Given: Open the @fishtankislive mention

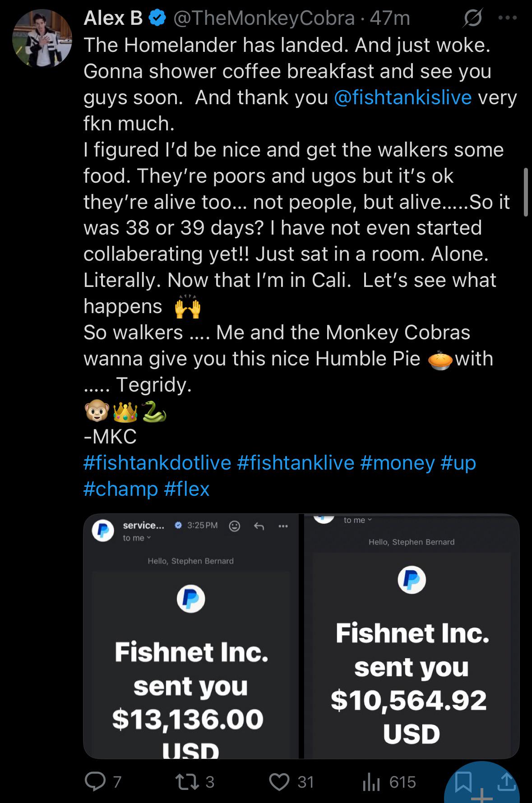Looking at the screenshot, I should coord(402,97).
